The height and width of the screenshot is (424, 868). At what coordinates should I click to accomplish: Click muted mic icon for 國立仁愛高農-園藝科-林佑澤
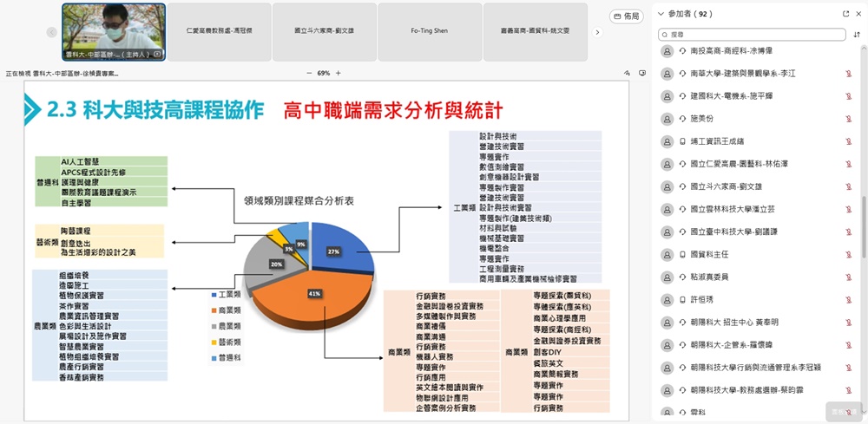(849, 164)
